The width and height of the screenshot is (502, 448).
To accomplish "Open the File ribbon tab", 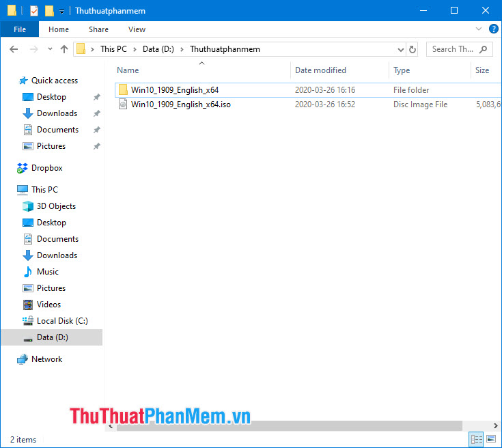I will tap(20, 29).
